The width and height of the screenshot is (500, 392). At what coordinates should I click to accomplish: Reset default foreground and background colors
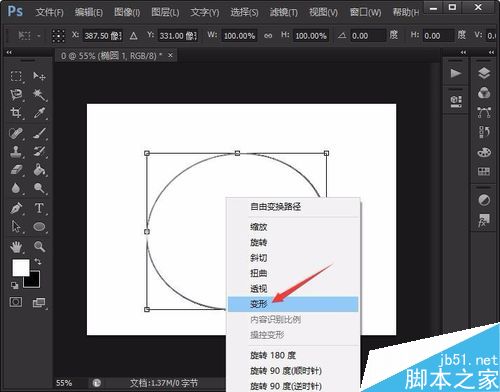click(15, 285)
